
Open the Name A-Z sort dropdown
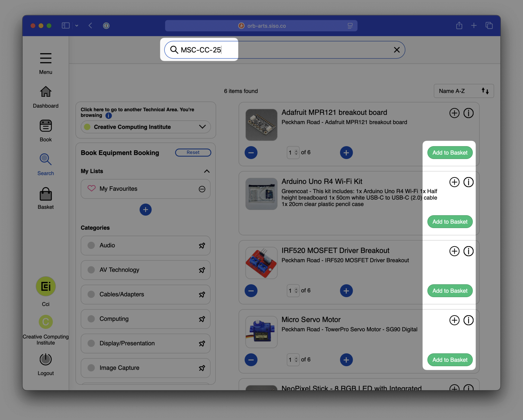464,91
